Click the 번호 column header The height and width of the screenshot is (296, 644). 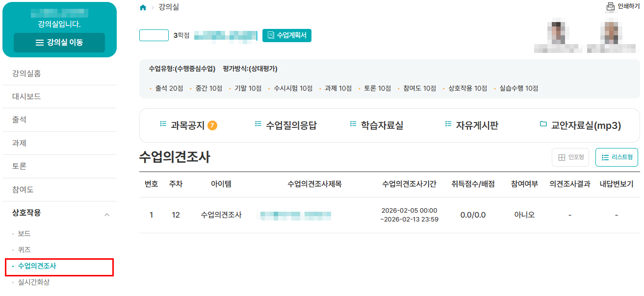pos(151,184)
